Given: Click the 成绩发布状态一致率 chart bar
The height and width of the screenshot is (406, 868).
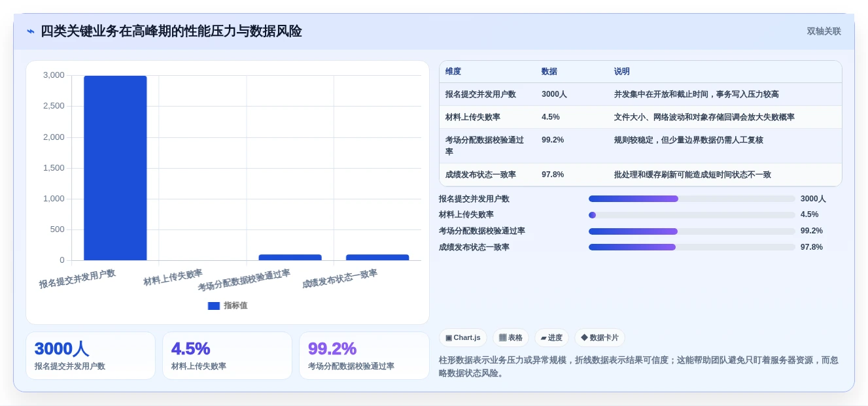Looking at the screenshot, I should (x=377, y=258).
